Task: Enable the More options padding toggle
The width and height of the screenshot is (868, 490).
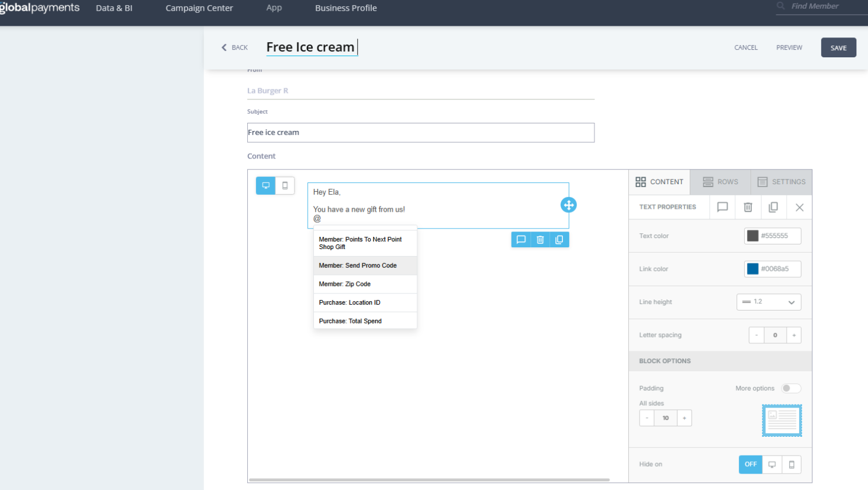Action: 791,388
